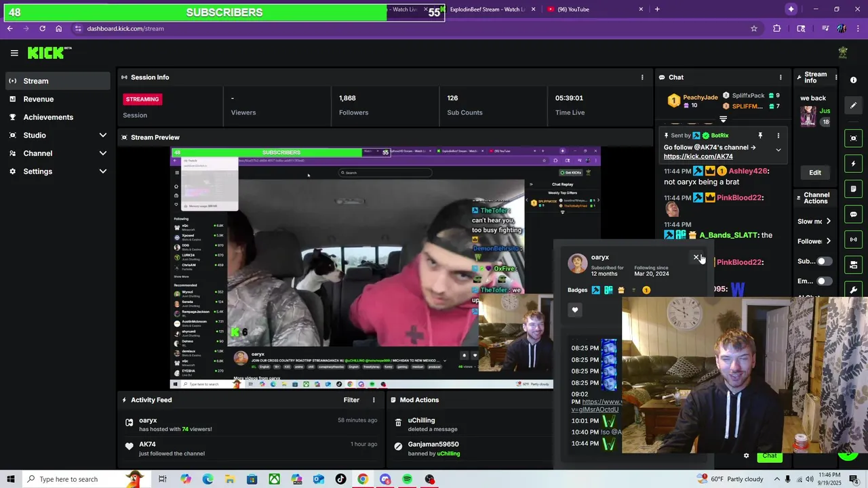
Task: Expand the Studio sidebar section
Action: [103, 136]
